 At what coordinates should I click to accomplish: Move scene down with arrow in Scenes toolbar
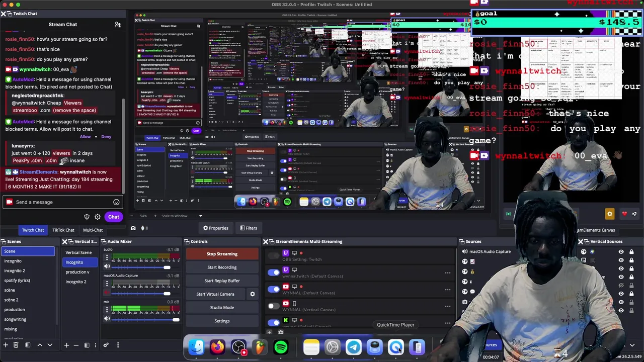[50, 345]
